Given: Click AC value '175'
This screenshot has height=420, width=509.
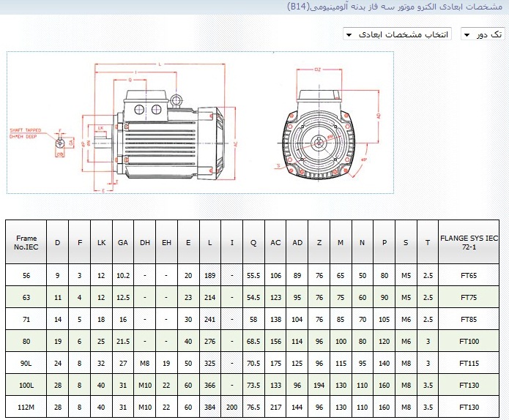Looking at the screenshot, I should (x=275, y=363).
